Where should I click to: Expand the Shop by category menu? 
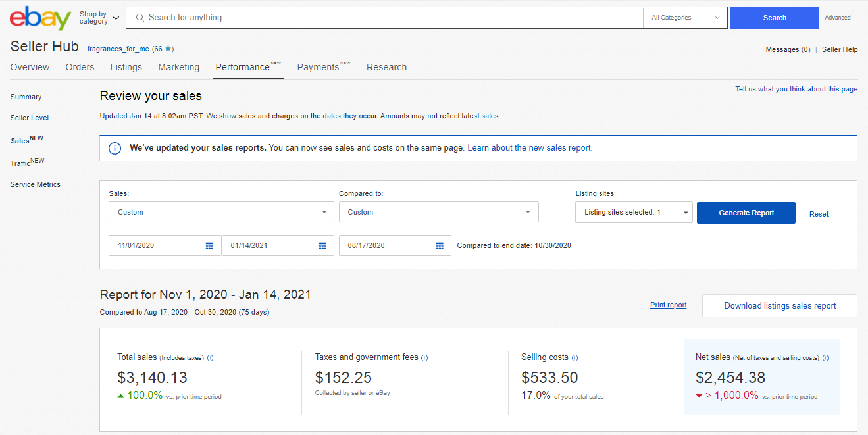coord(99,18)
